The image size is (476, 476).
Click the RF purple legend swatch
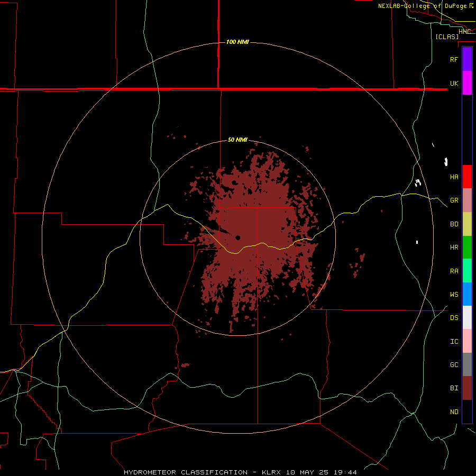tap(467, 59)
